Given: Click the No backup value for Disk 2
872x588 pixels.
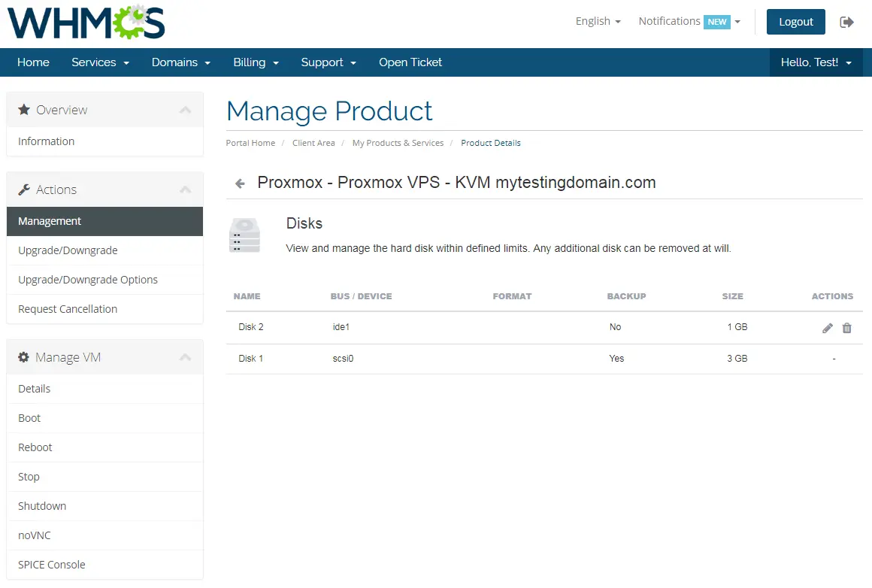Looking at the screenshot, I should [615, 327].
